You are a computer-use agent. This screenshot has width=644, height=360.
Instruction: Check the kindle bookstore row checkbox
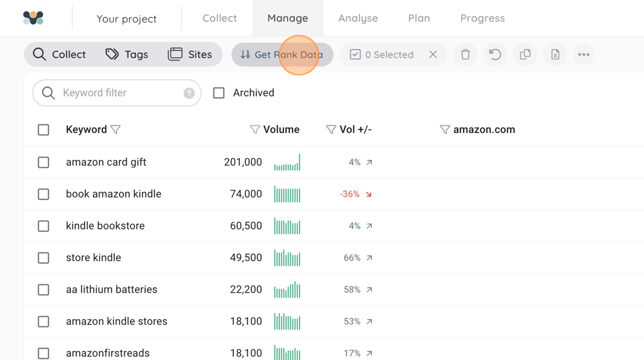click(44, 226)
